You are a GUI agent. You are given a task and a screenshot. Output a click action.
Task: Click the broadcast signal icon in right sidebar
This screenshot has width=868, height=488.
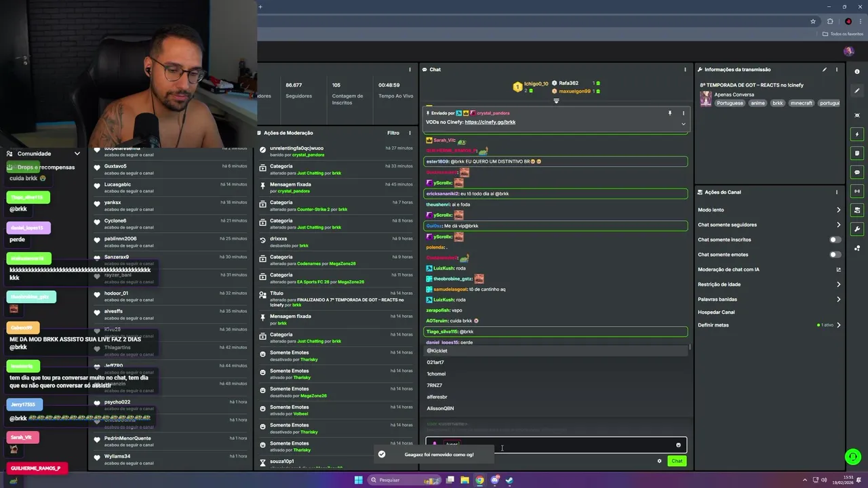point(857,191)
